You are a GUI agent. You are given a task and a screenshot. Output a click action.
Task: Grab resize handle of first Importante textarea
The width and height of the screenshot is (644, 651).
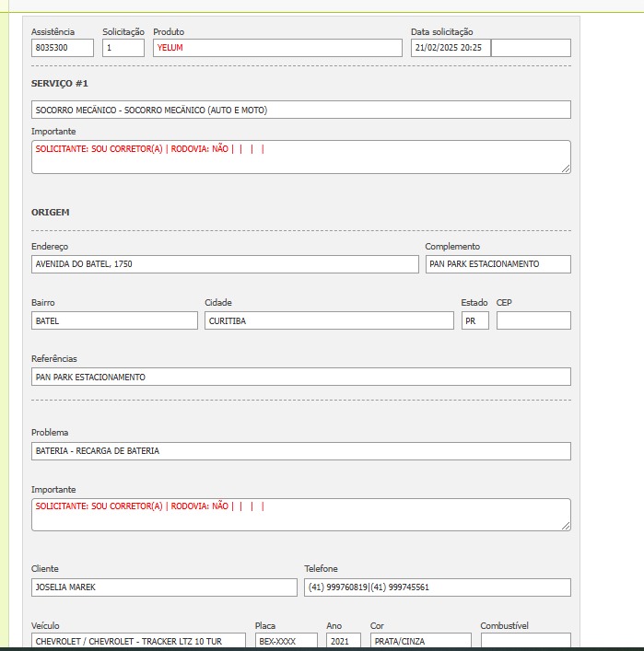click(566, 169)
